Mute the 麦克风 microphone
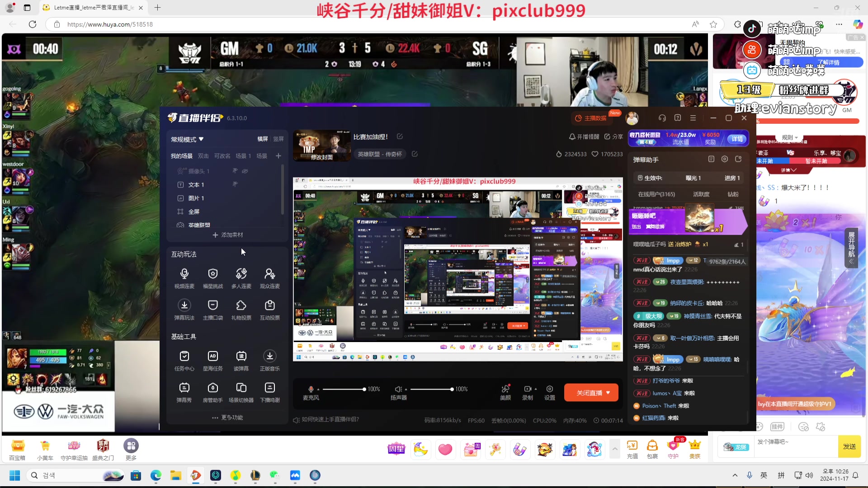This screenshot has height=488, width=868. click(x=311, y=389)
